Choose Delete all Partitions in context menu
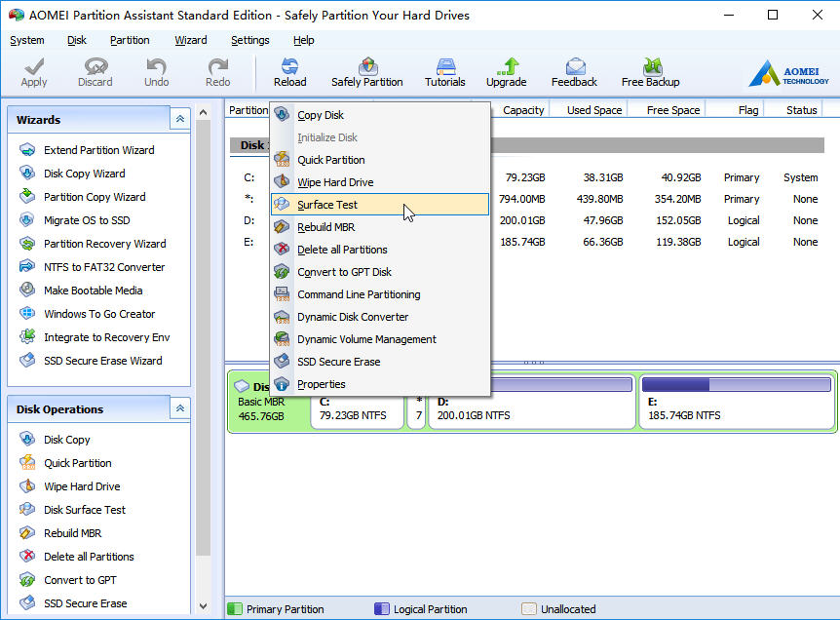The height and width of the screenshot is (620, 840). tap(380, 250)
